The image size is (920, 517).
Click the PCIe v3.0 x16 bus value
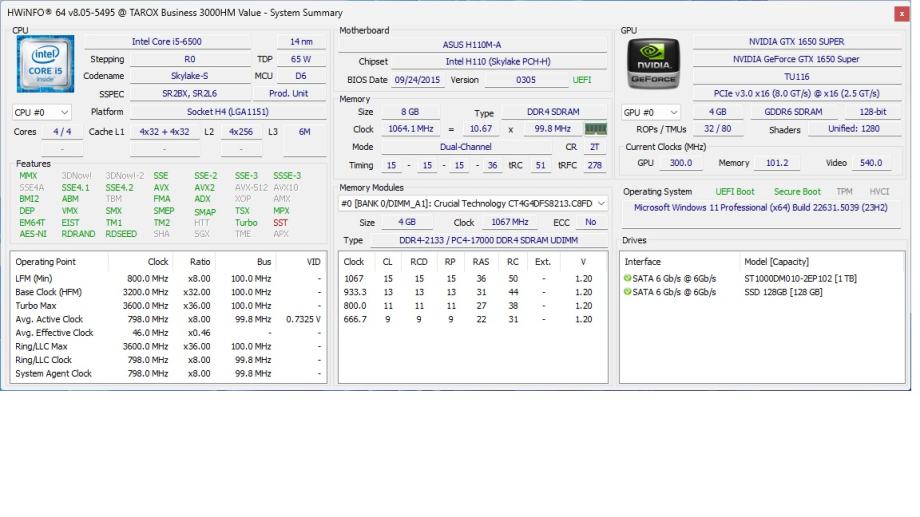tap(796, 93)
